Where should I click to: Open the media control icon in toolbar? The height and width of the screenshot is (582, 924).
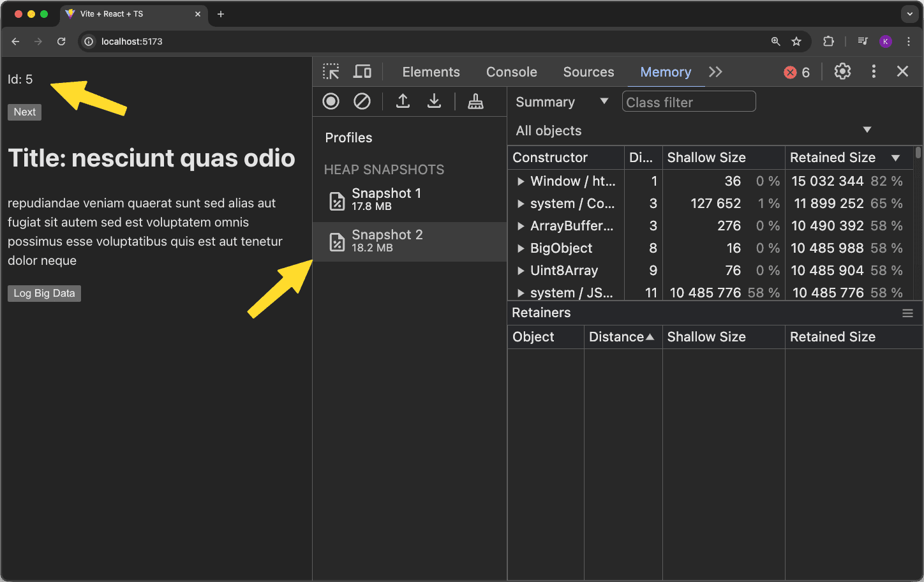(x=862, y=41)
